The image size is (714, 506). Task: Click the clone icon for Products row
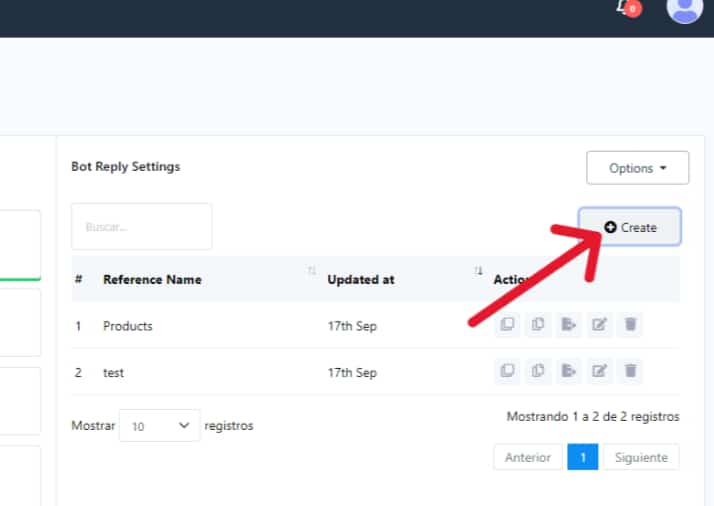click(x=507, y=324)
